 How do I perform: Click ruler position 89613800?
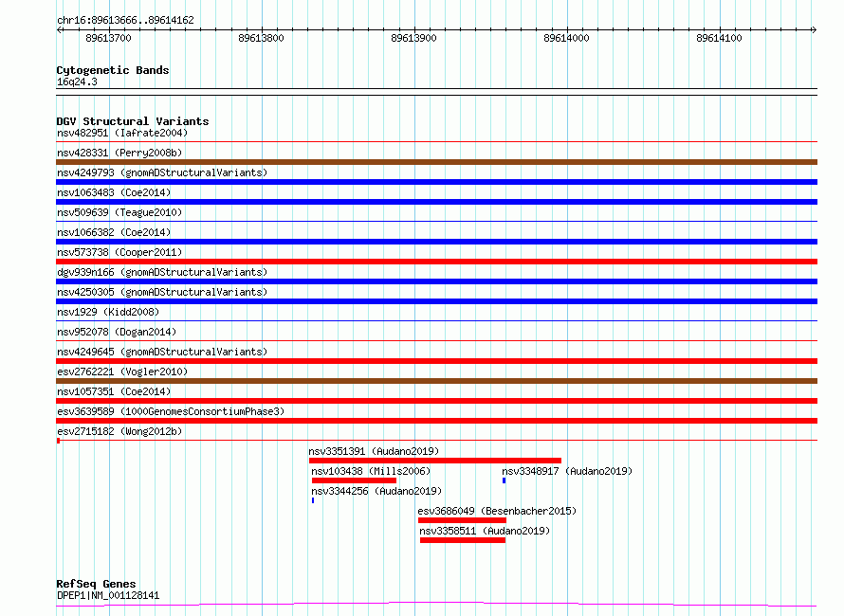tap(261, 38)
